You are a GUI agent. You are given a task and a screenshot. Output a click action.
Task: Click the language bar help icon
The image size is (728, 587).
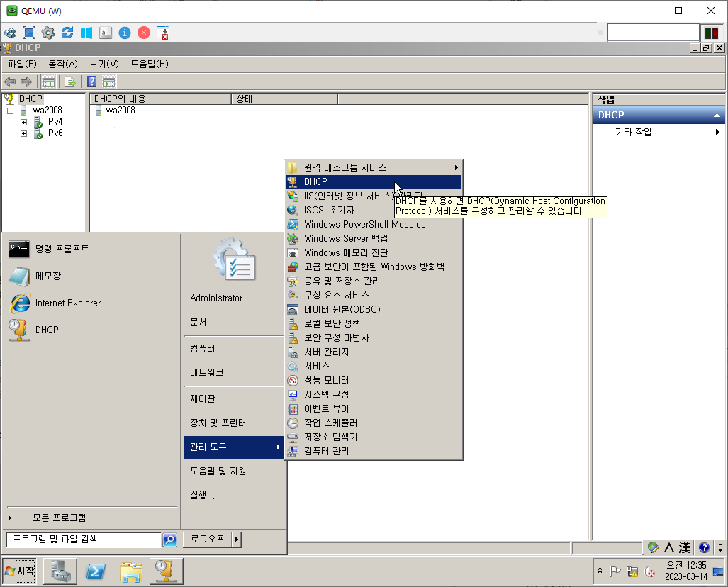click(704, 547)
